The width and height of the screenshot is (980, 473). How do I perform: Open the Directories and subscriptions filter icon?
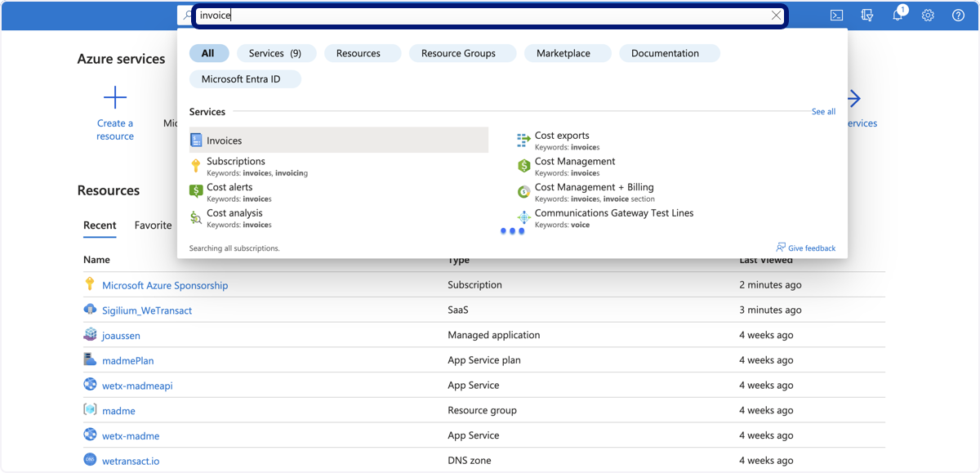click(x=867, y=16)
